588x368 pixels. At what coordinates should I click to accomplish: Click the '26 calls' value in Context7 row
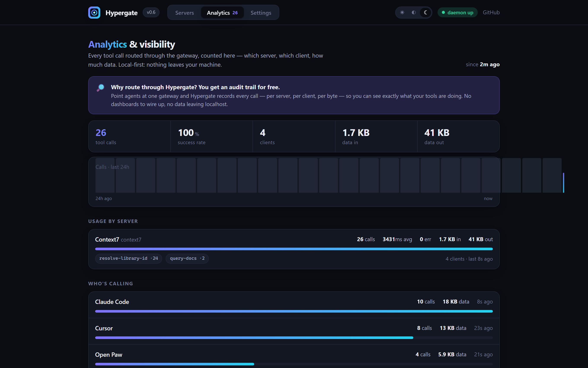pos(366,239)
